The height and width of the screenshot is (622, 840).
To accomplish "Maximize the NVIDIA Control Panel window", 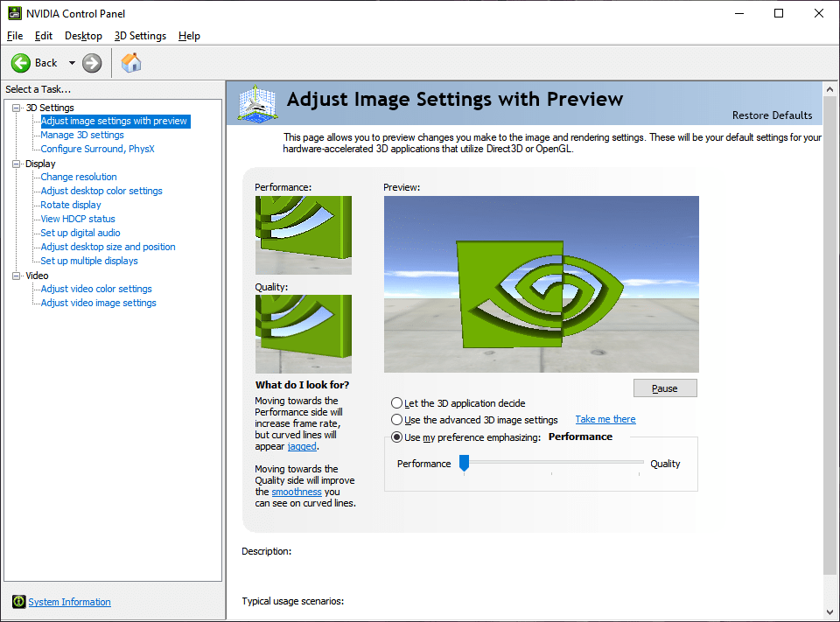I will point(779,13).
